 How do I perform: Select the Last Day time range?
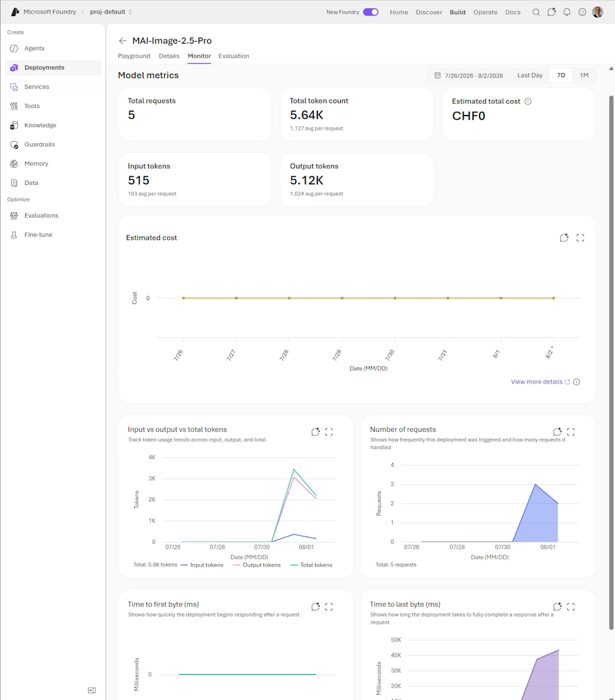click(530, 75)
